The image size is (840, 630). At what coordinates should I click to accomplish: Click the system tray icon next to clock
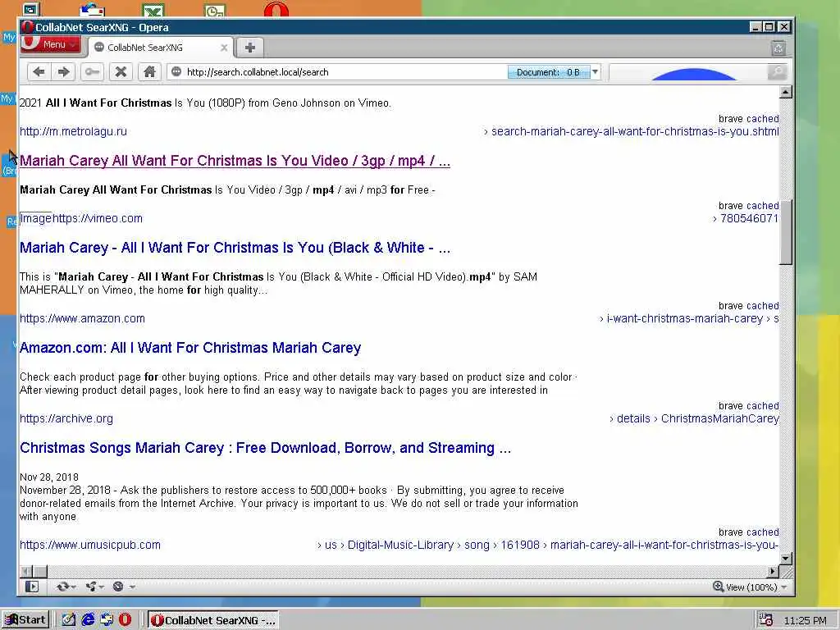(766, 620)
